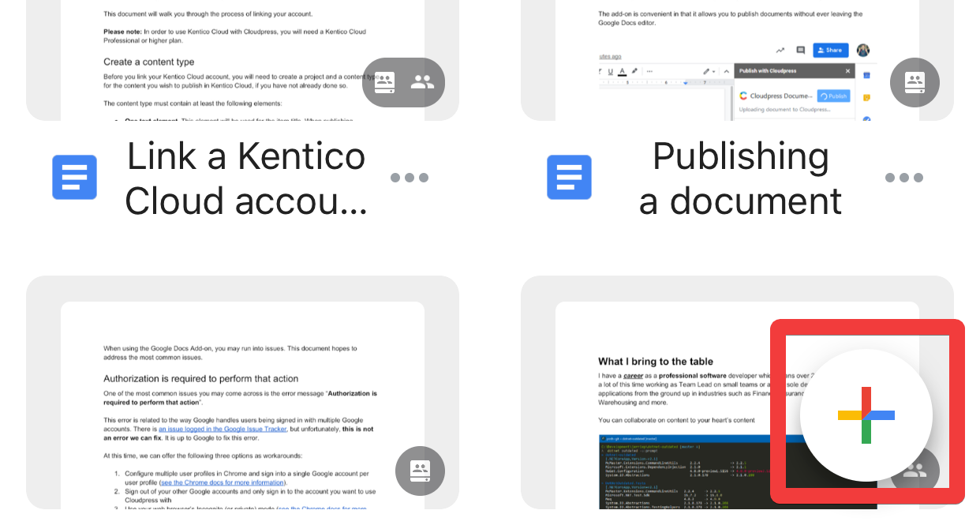The height and width of the screenshot is (529, 980).
Task: Tap the multicolor plus create-new button
Action: (866, 415)
